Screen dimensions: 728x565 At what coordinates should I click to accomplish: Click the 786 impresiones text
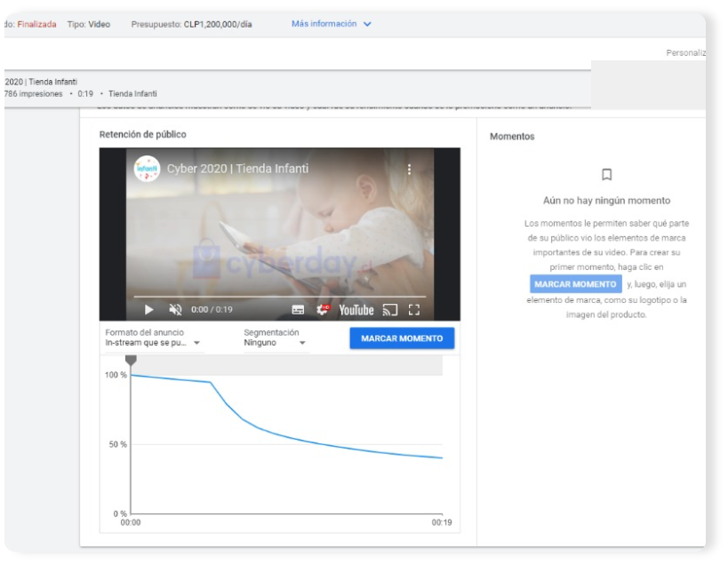(x=33, y=93)
